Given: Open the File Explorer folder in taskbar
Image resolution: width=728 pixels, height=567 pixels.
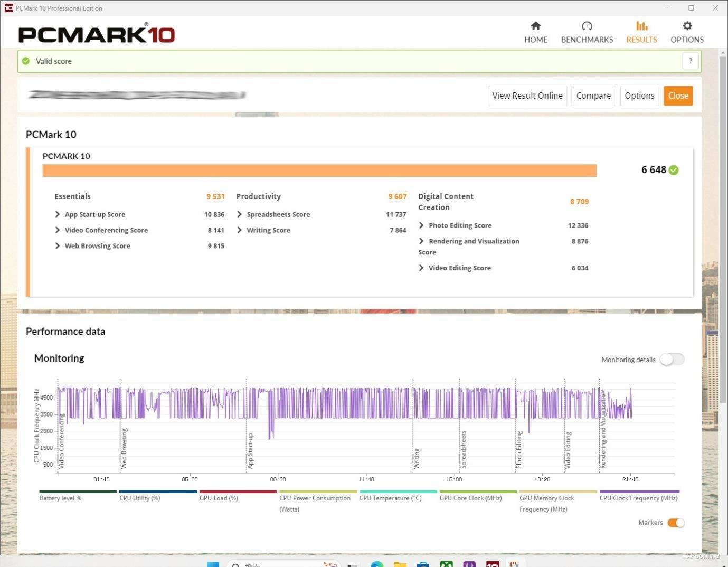Looking at the screenshot, I should pos(400,563).
